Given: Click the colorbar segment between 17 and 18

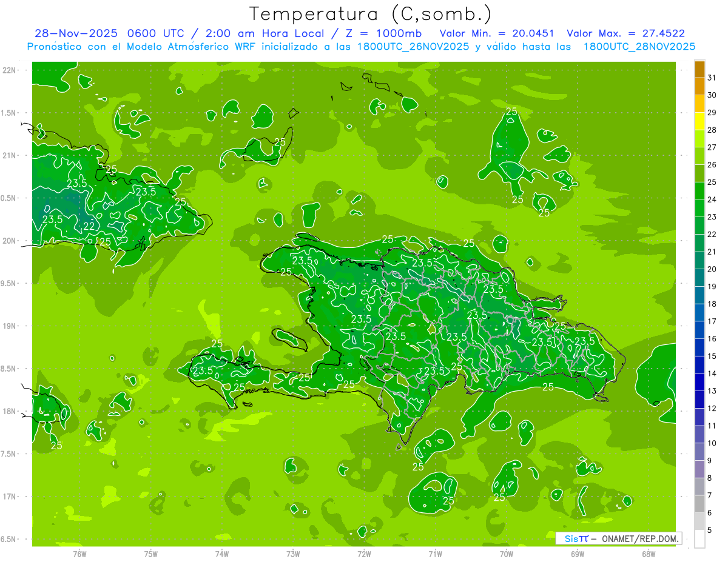Looking at the screenshot, I should (699, 313).
